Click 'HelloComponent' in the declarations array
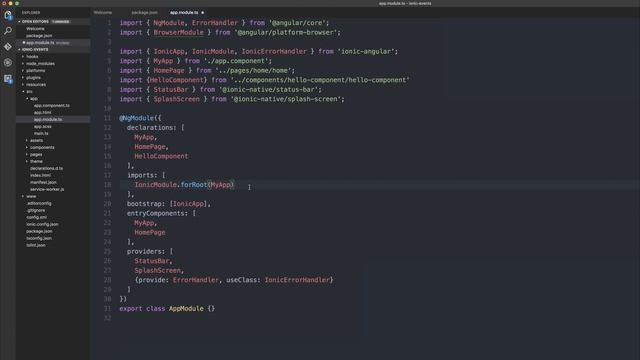 pyautogui.click(x=161, y=156)
